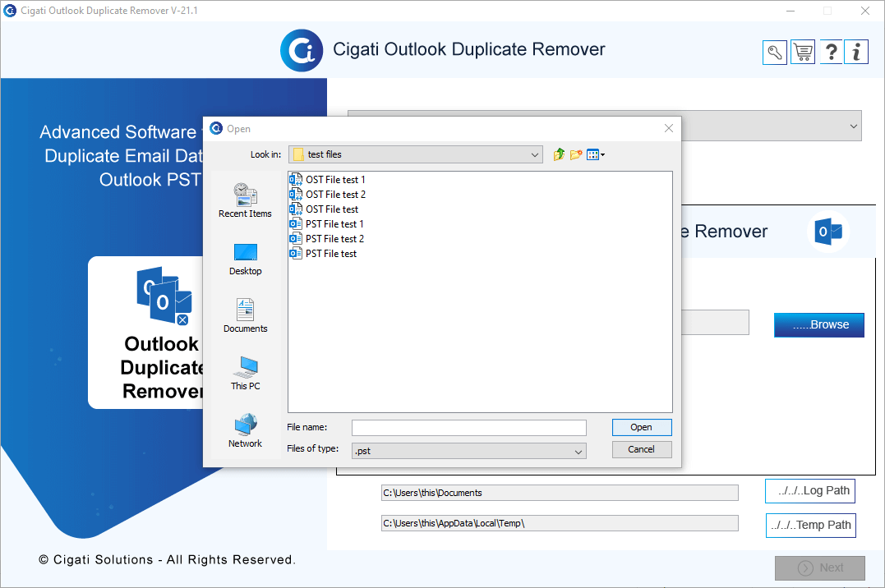Go to Desktop location in sidebar
This screenshot has width=885, height=588.
click(x=245, y=259)
